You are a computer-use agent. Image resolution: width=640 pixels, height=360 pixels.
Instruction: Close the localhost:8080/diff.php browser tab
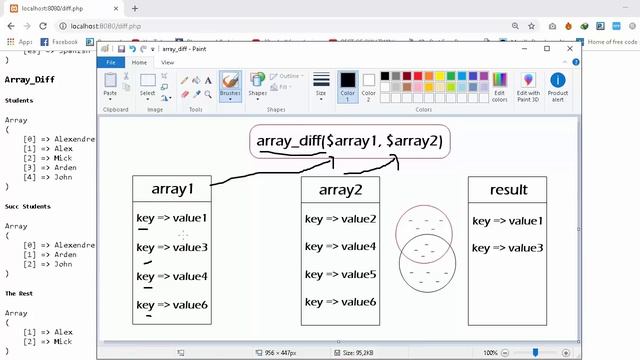116,9
